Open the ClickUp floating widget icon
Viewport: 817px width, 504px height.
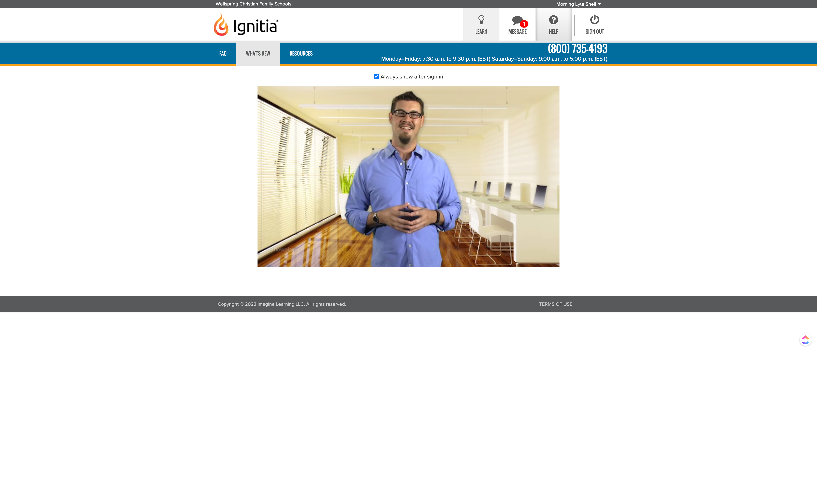point(805,340)
